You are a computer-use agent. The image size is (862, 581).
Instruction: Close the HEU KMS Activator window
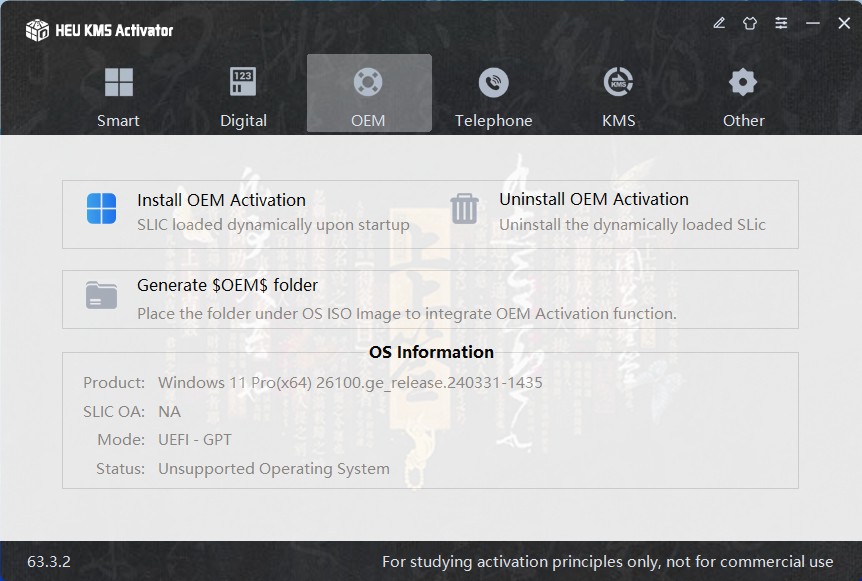click(844, 23)
